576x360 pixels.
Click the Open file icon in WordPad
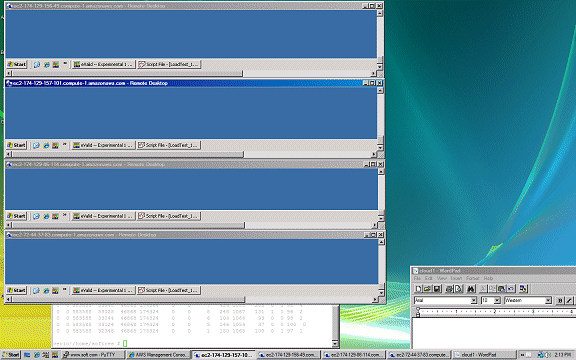(428, 289)
